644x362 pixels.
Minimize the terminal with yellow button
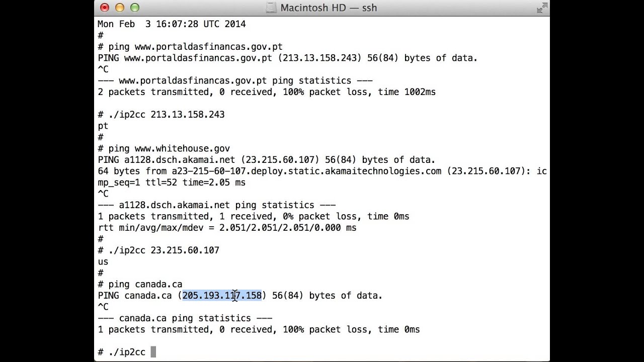pyautogui.click(x=120, y=8)
